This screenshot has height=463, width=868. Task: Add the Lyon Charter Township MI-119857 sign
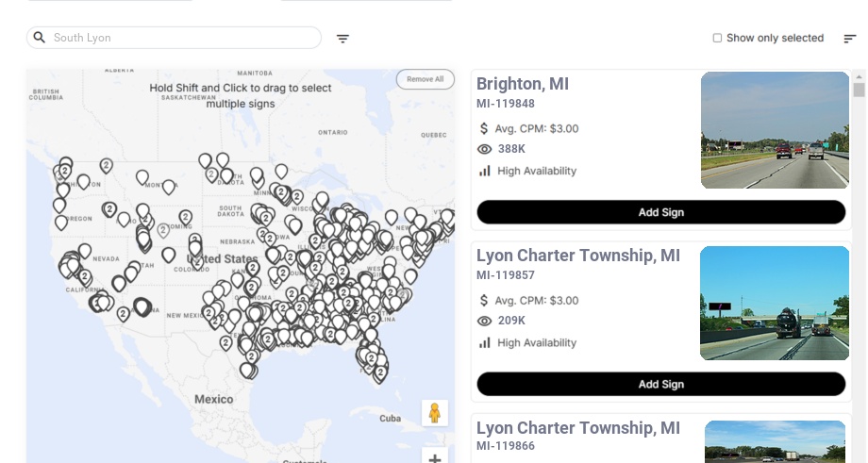(x=660, y=384)
